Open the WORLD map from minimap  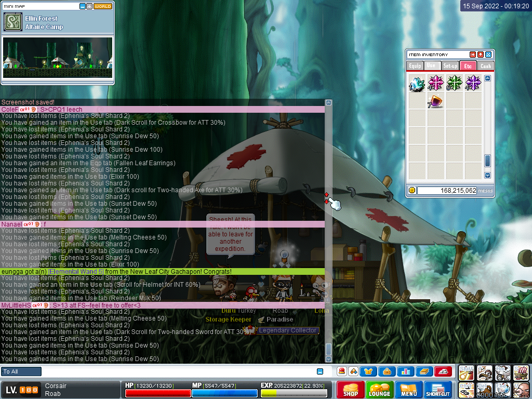click(x=103, y=7)
